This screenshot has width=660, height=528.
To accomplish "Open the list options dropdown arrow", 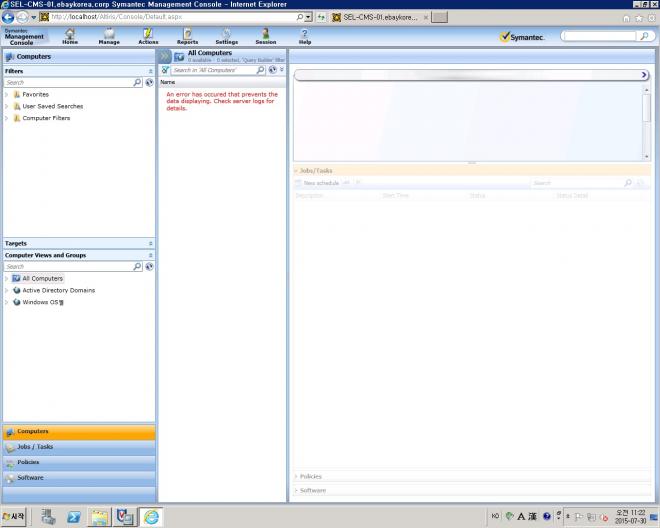I will pos(282,69).
